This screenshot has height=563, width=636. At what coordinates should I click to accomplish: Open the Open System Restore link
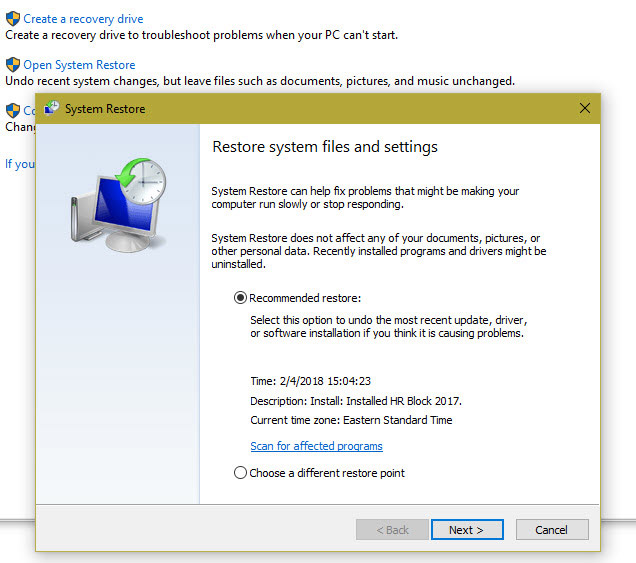point(79,64)
